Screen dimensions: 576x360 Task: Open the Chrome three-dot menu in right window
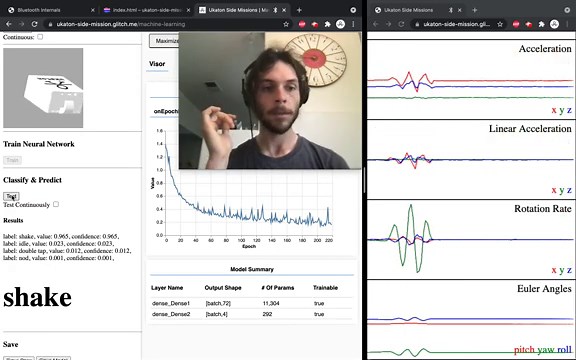coord(567,24)
